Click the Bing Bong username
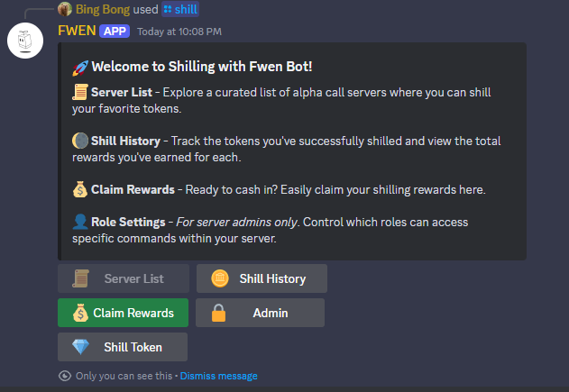 click(103, 9)
